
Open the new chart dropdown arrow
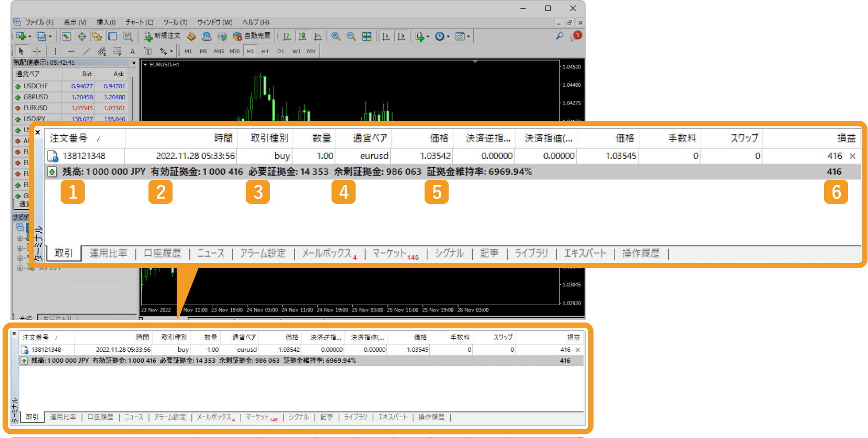coord(30,37)
